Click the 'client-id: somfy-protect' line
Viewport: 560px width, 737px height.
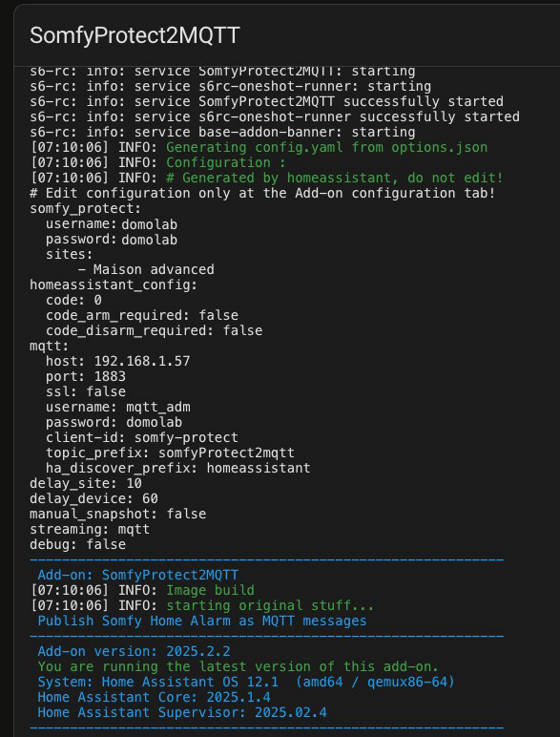(x=142, y=437)
